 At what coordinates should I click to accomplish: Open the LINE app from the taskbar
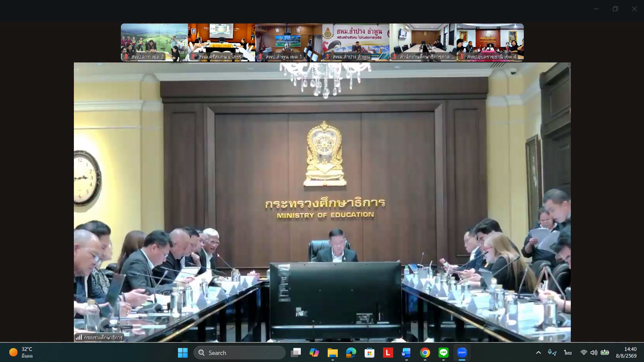click(444, 353)
